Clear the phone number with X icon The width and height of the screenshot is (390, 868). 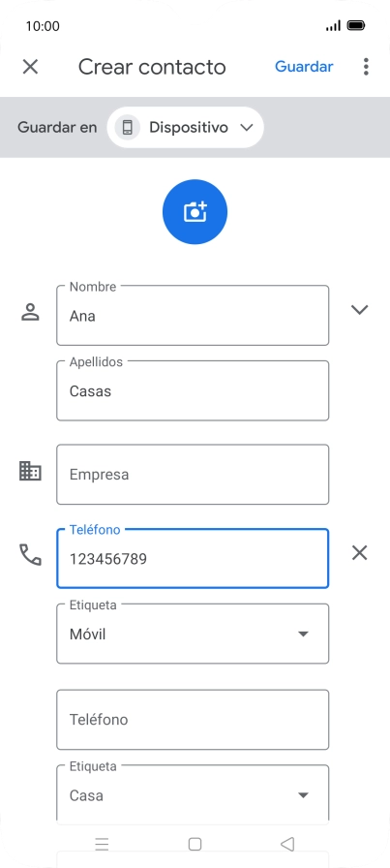(x=360, y=552)
